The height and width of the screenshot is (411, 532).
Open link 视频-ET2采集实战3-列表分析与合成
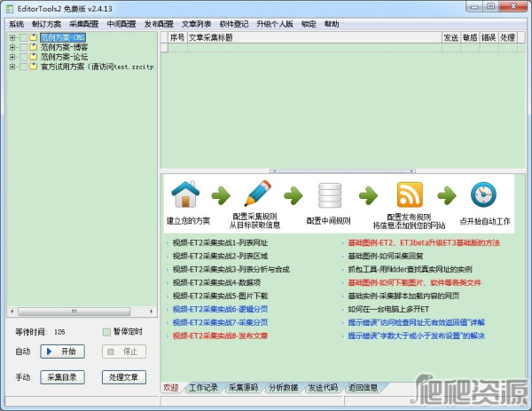click(231, 269)
